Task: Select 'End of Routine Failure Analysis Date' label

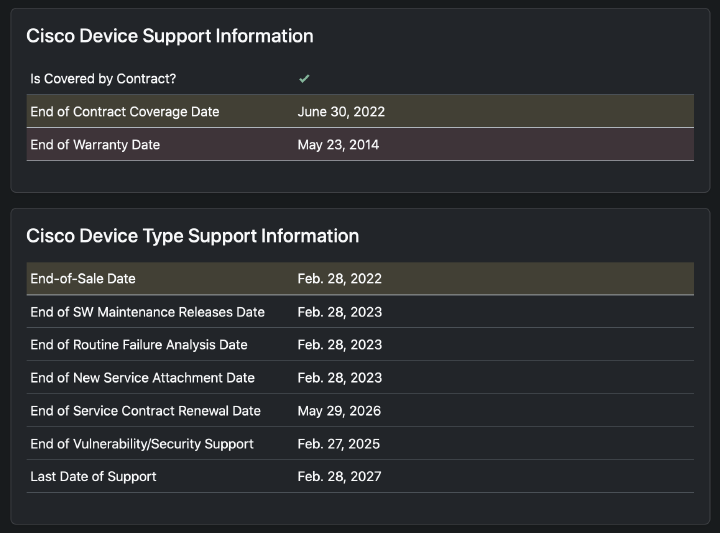Action: pyautogui.click(x=139, y=345)
